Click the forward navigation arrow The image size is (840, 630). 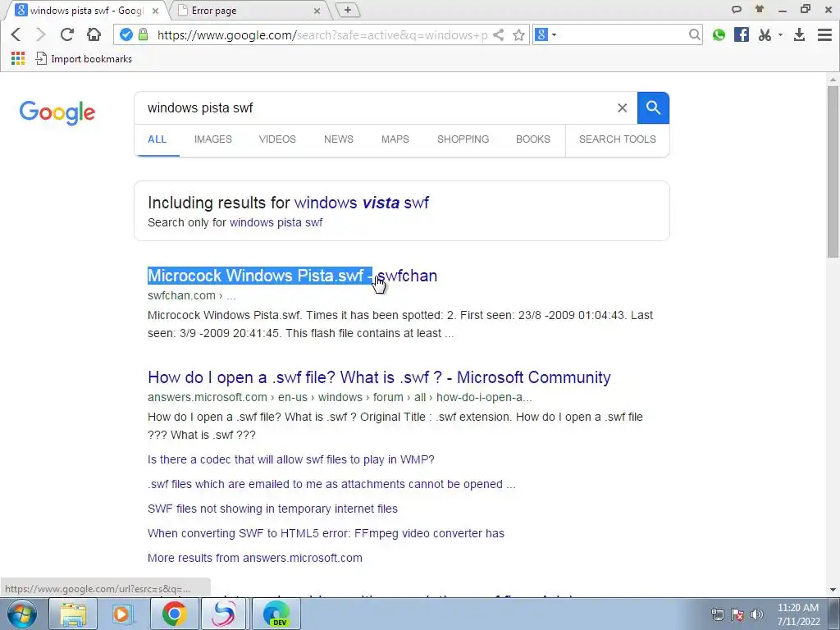[x=41, y=34]
